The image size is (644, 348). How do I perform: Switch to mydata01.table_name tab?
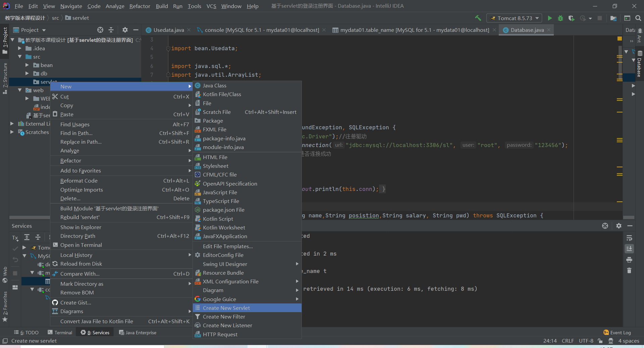pos(414,30)
